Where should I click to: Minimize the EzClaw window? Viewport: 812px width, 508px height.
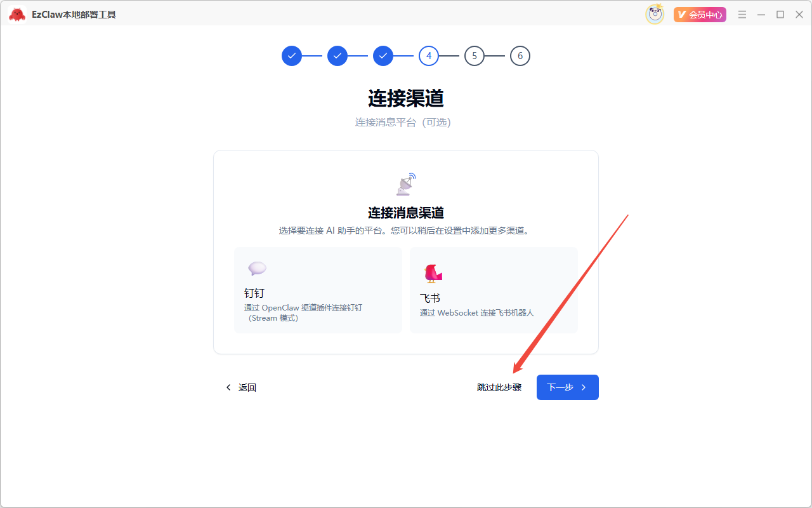click(x=761, y=14)
